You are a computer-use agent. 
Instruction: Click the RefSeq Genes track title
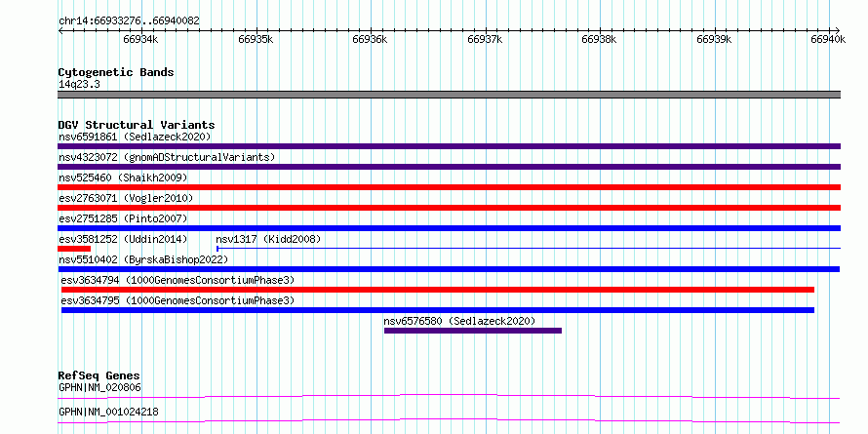[x=99, y=375]
